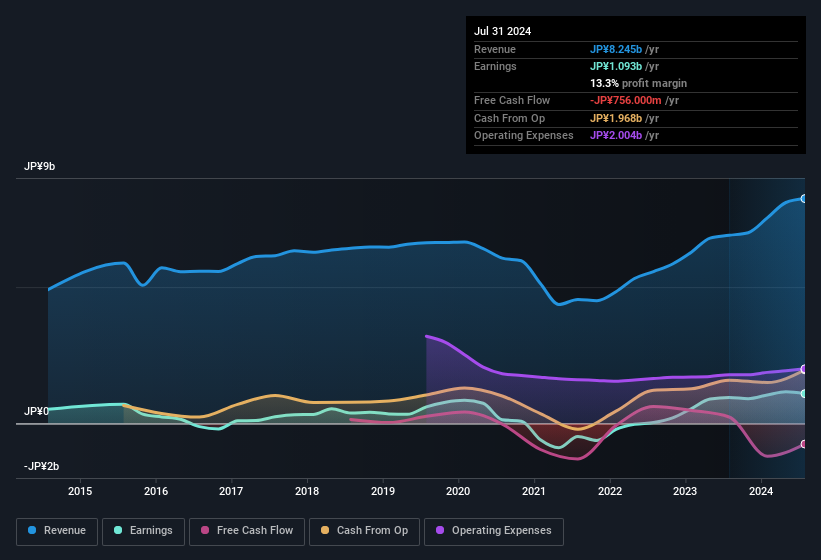Click the JP¥9b y-axis label

[39, 166]
